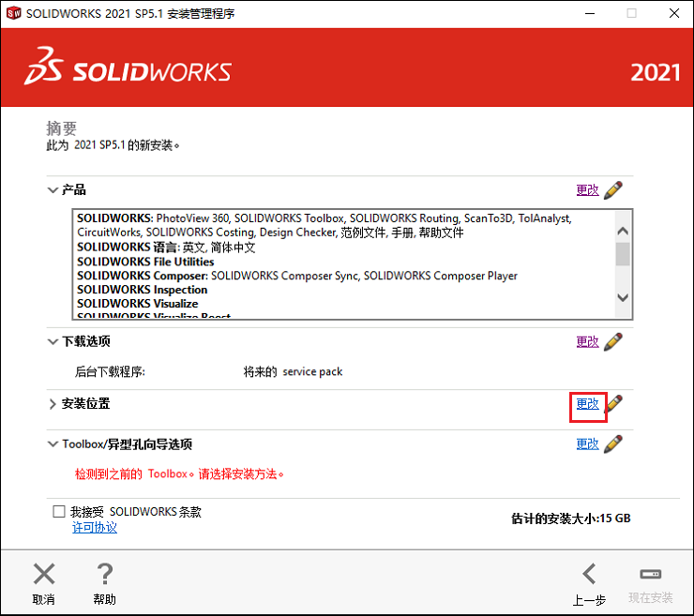The image size is (694, 616).
Task: Click the pencil icon beside 产品 更改
Action: 613,189
